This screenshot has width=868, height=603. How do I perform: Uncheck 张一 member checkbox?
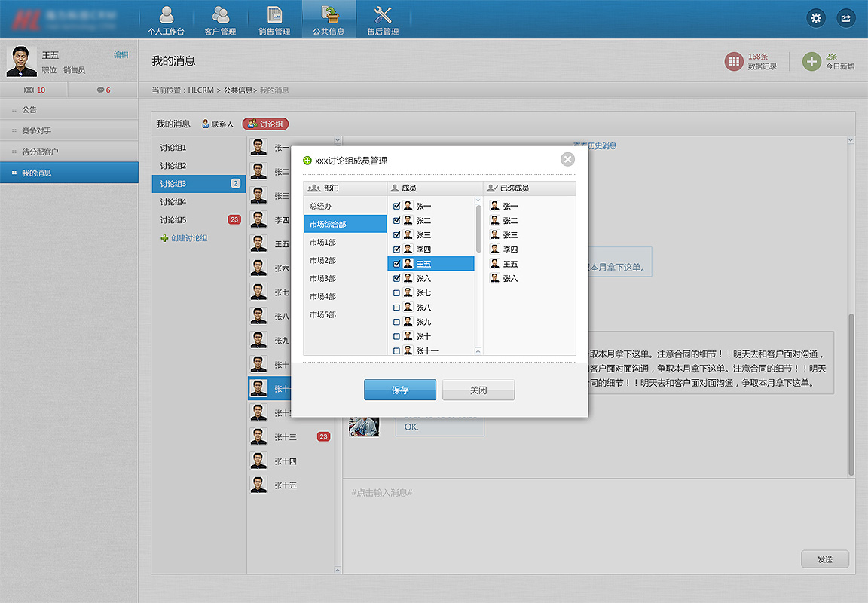coord(396,206)
